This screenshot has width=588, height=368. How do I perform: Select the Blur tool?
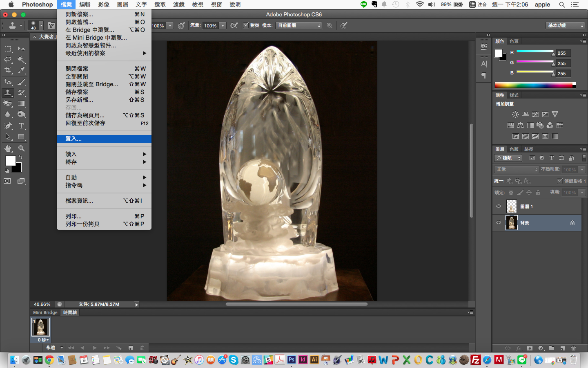point(8,114)
